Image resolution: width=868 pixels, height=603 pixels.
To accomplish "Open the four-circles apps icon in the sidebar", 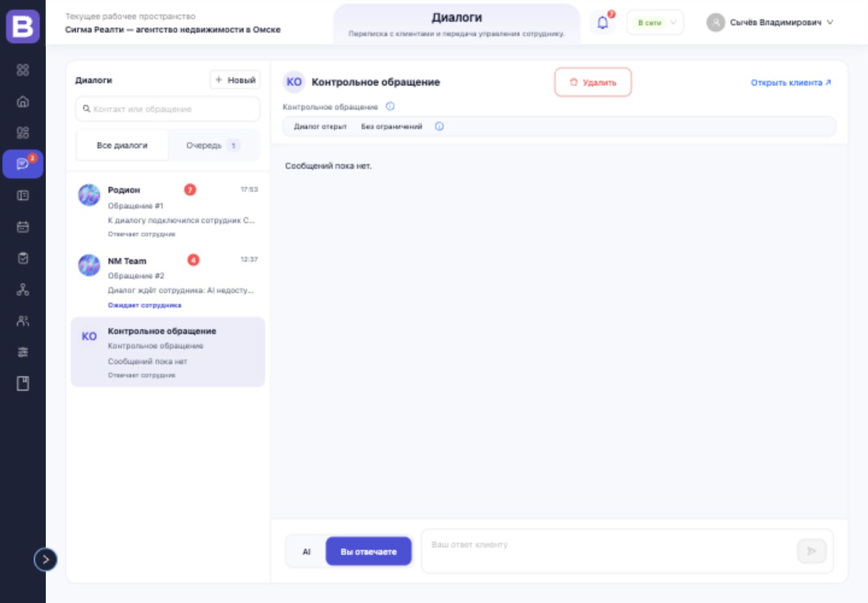I will (23, 70).
